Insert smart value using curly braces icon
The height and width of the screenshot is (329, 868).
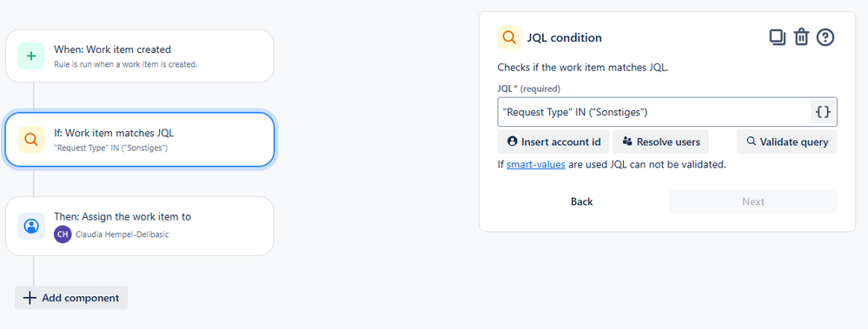(823, 112)
